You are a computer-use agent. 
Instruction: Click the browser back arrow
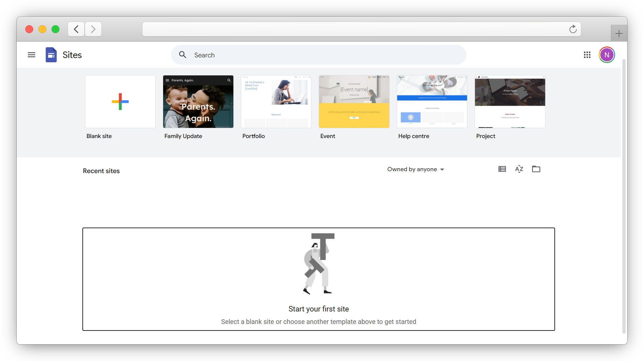(76, 29)
